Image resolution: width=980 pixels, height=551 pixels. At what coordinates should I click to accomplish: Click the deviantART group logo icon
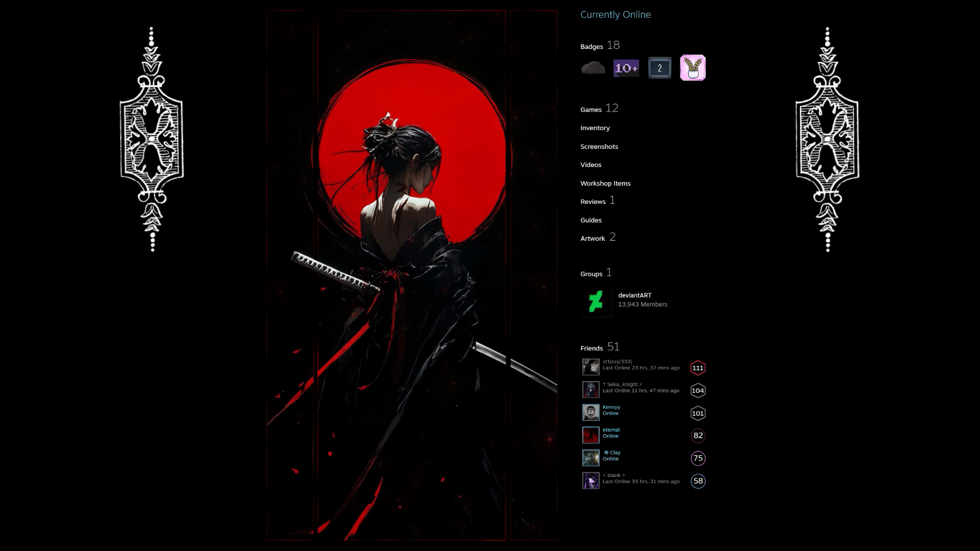(596, 302)
